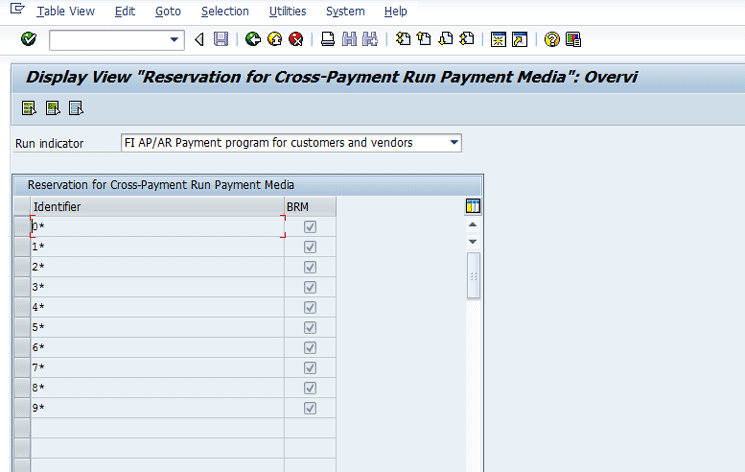Click the green Enter checkmark icon
This screenshot has width=745, height=472.
(28, 39)
